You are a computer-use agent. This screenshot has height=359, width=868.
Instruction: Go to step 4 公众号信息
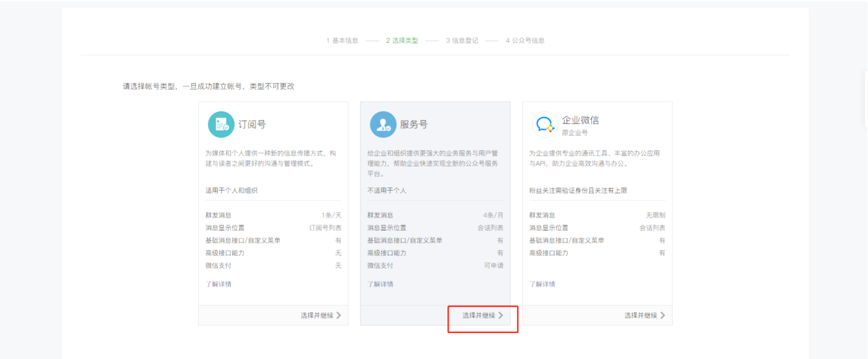(x=525, y=41)
